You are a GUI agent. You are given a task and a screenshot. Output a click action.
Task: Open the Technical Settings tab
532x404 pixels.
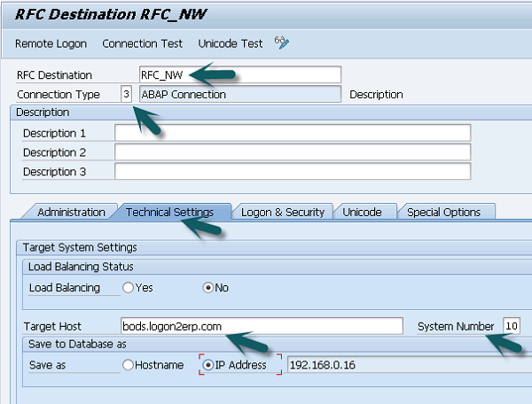click(x=169, y=212)
